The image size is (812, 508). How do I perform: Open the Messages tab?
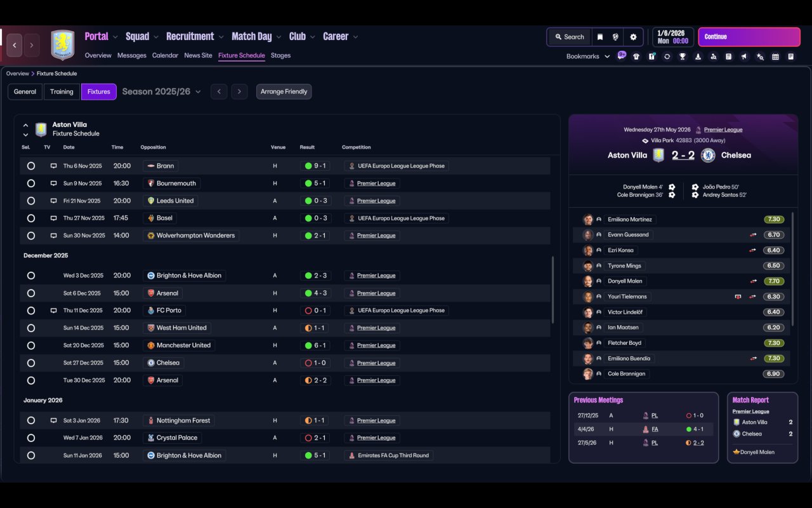(x=132, y=55)
